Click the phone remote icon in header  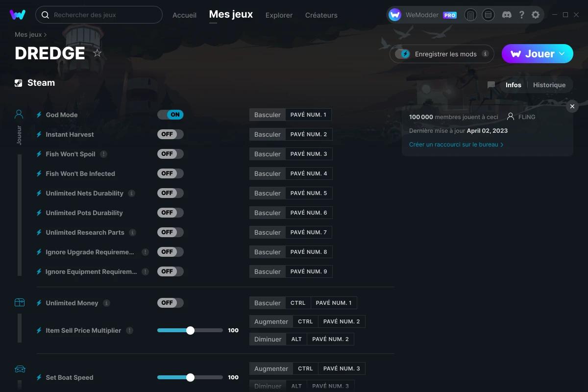click(x=470, y=15)
